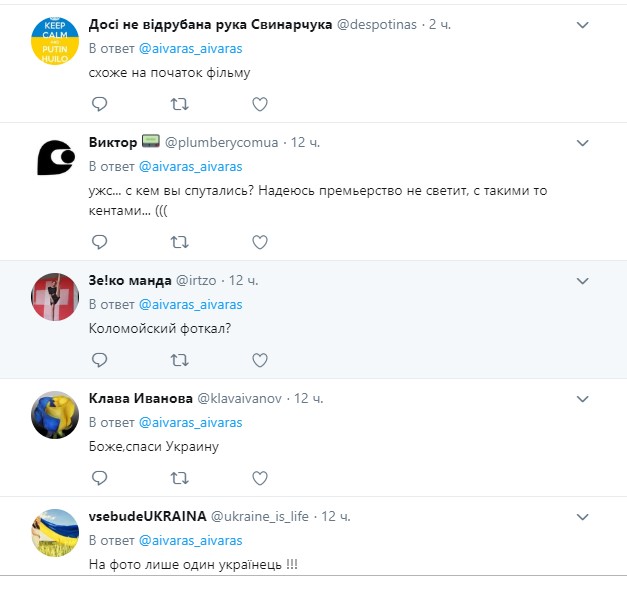
Task: Like the 'Коломойский фоткал?' tweet
Action: click(259, 360)
